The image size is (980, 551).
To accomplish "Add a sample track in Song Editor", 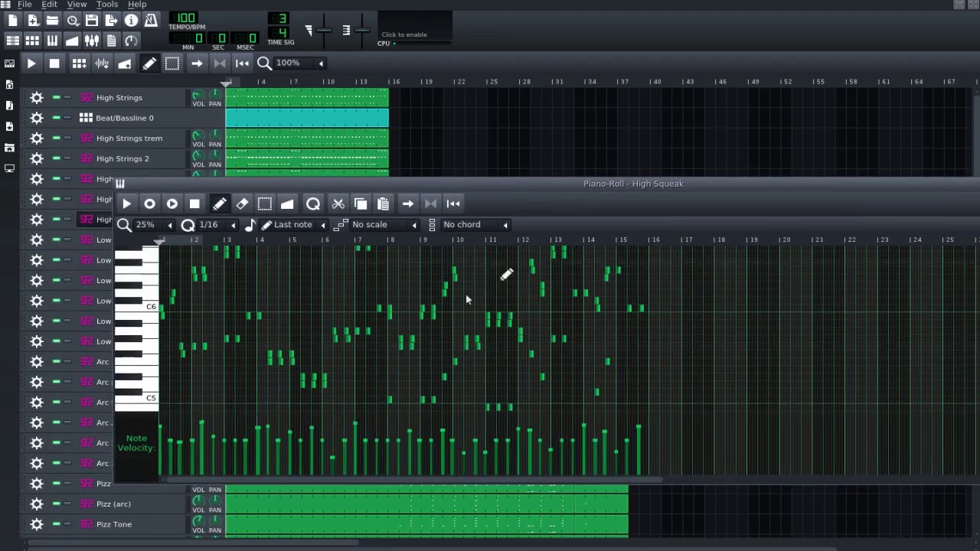I will 102,64.
